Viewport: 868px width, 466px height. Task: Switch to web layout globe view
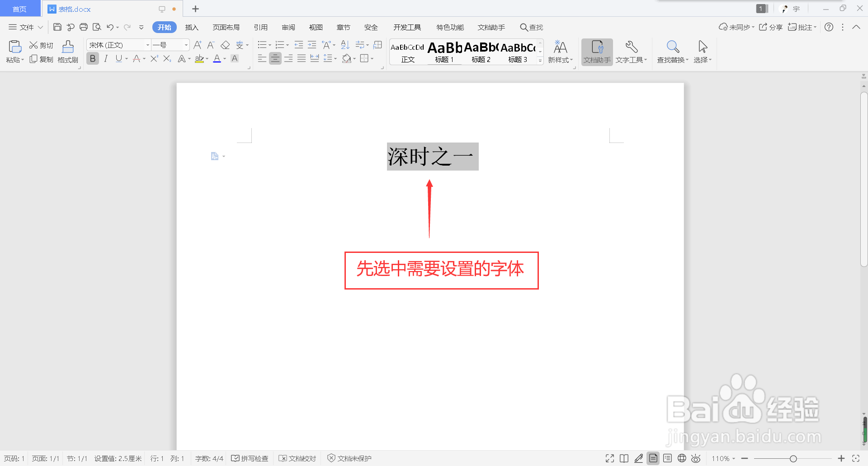click(x=682, y=458)
